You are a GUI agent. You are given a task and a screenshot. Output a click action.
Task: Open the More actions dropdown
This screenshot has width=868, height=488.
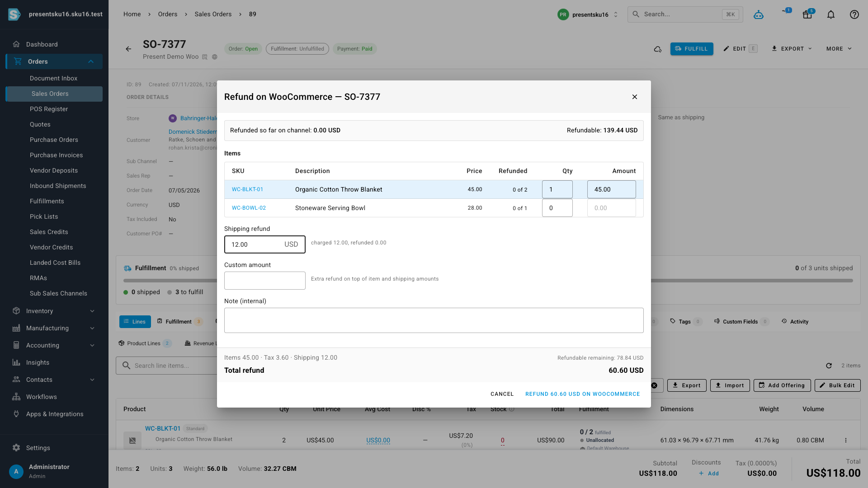839,49
